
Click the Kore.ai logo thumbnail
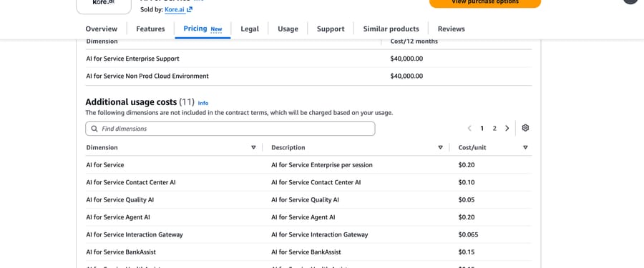(104, 6)
